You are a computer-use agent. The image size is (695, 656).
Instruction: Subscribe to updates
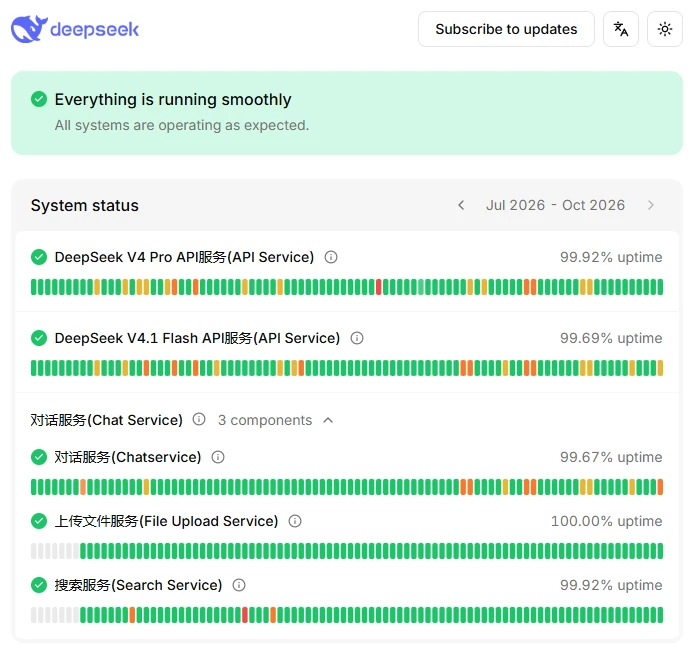coord(506,29)
